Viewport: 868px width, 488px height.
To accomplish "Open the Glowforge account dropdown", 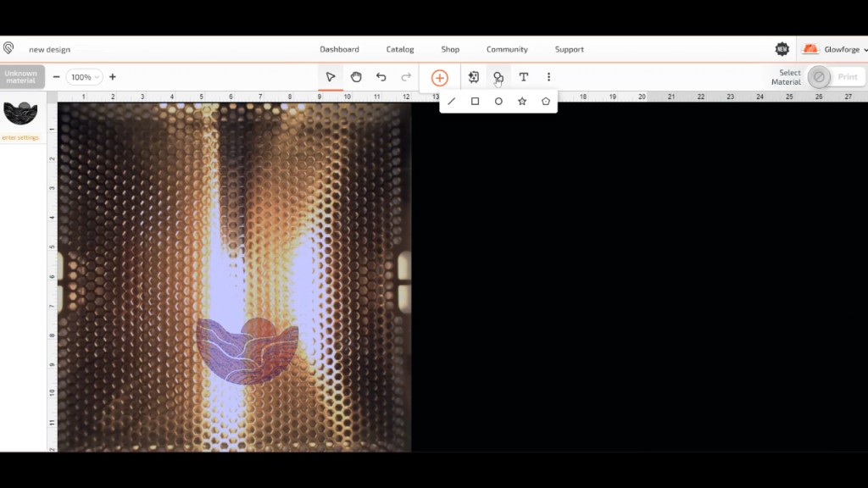I will point(835,50).
